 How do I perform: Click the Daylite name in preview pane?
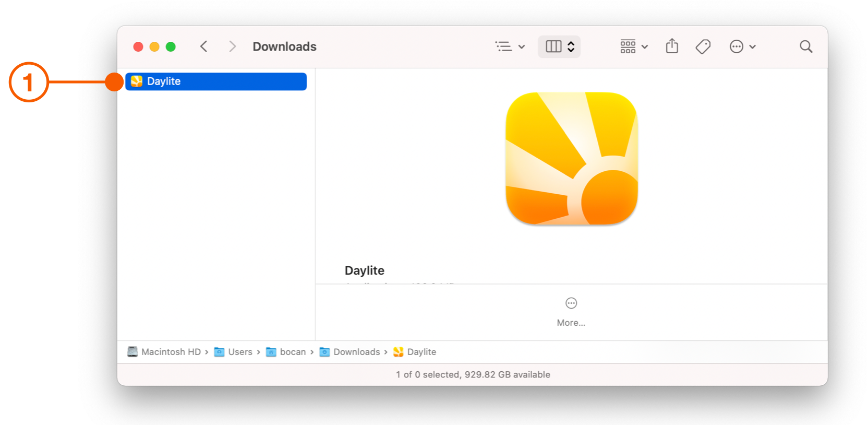[x=365, y=270]
